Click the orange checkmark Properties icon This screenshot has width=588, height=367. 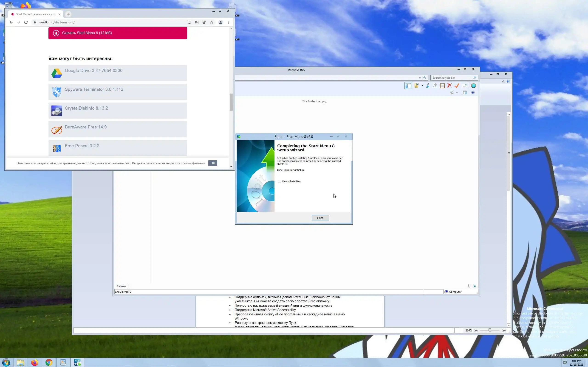coord(457,86)
